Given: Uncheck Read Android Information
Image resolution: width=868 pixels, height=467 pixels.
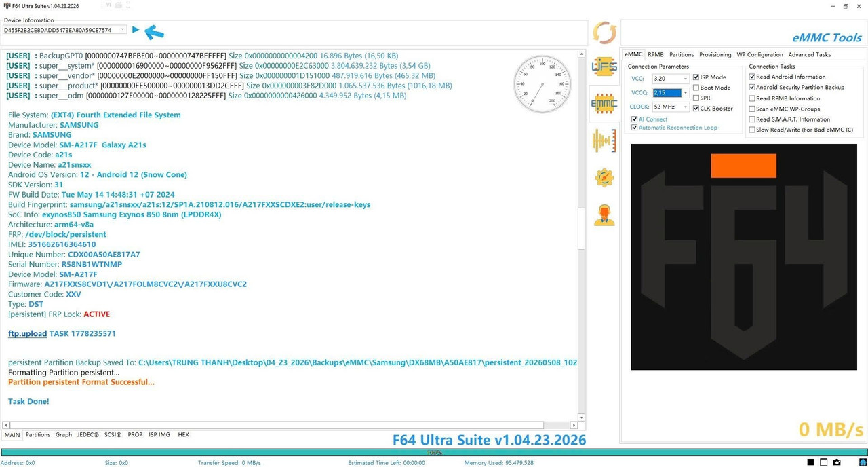Looking at the screenshot, I should tap(752, 77).
